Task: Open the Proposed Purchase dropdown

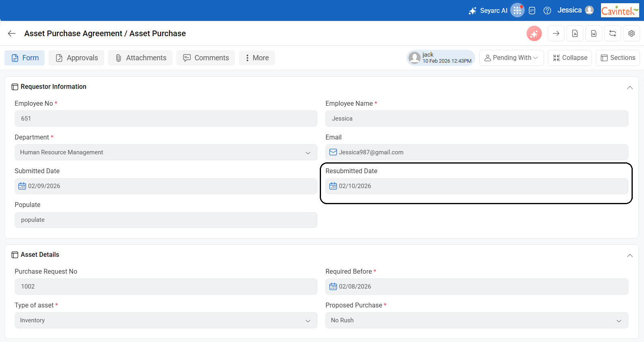Action: (476, 320)
